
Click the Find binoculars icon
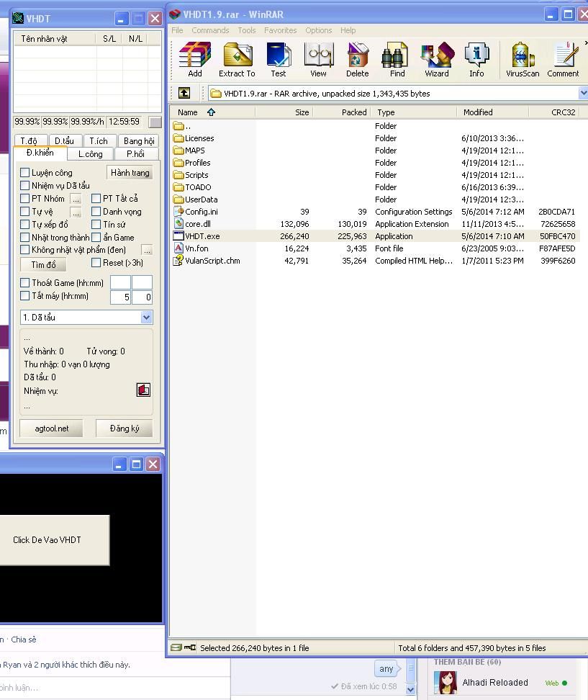pyautogui.click(x=397, y=59)
